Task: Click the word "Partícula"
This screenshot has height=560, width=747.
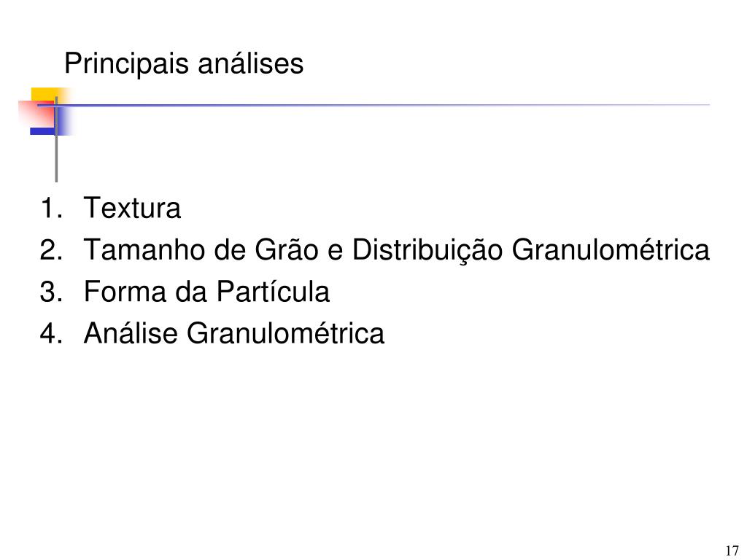Action: tap(273, 291)
